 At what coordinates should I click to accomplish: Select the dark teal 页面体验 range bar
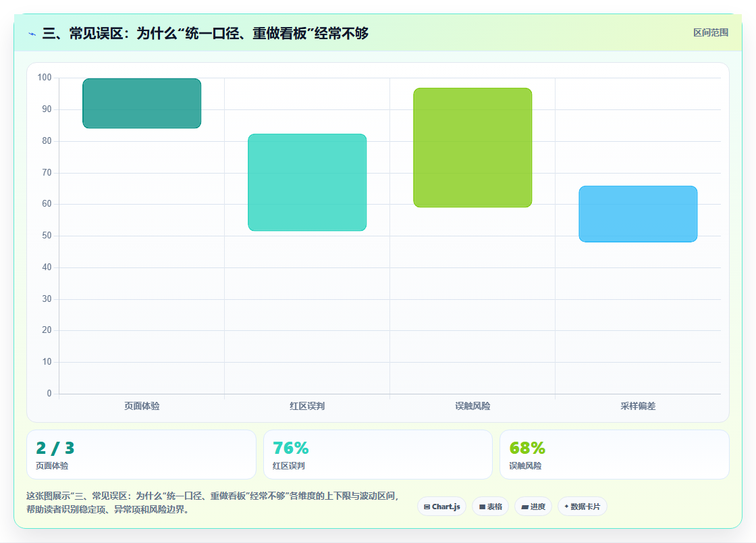[x=142, y=103]
